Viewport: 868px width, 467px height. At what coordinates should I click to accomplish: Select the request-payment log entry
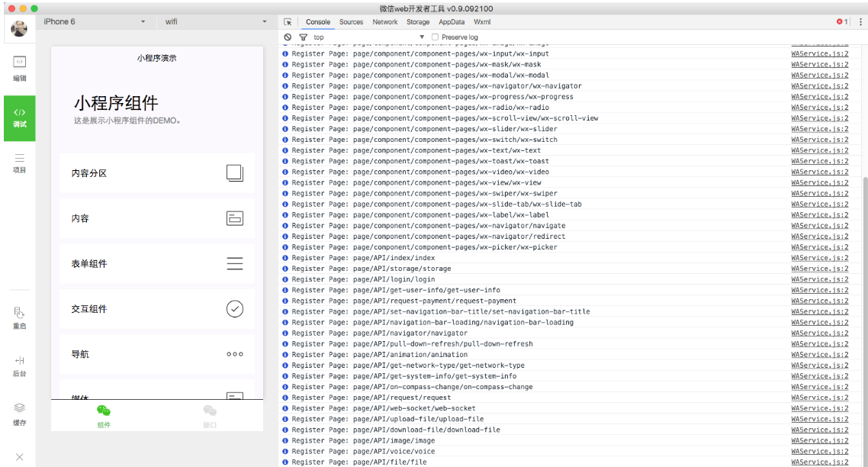(x=571, y=301)
